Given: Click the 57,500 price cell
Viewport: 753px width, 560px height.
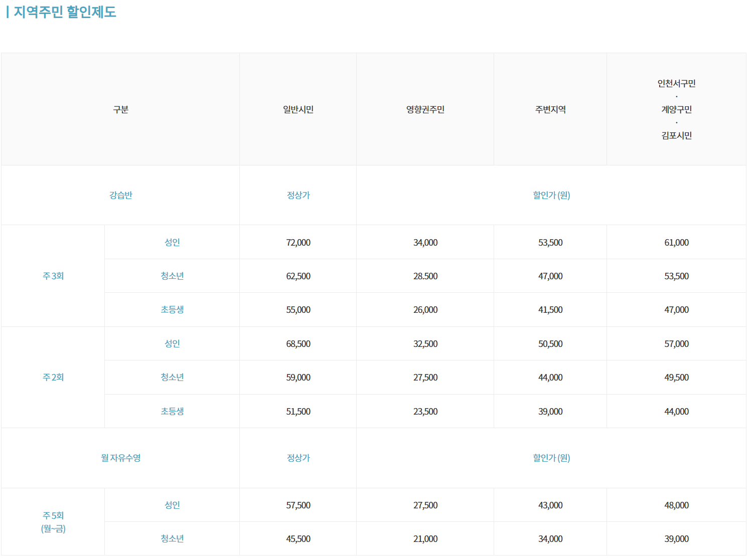Looking at the screenshot, I should pos(298,505).
